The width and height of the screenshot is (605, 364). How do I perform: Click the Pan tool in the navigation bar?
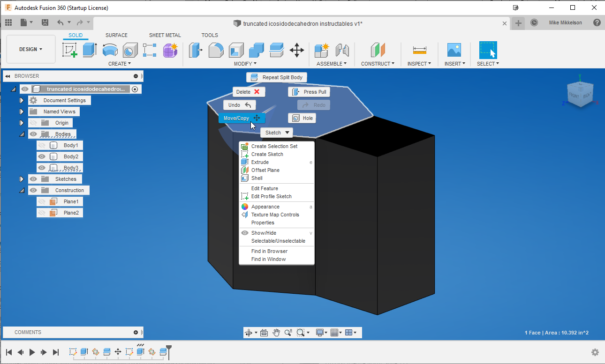pos(276,332)
